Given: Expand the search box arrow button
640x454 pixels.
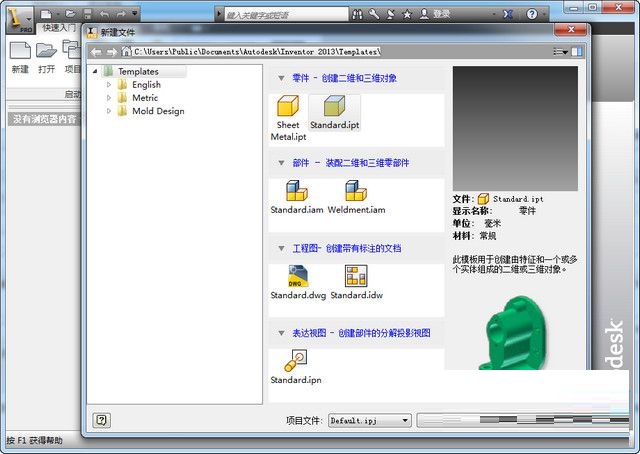Looking at the screenshot, I should click(x=219, y=14).
